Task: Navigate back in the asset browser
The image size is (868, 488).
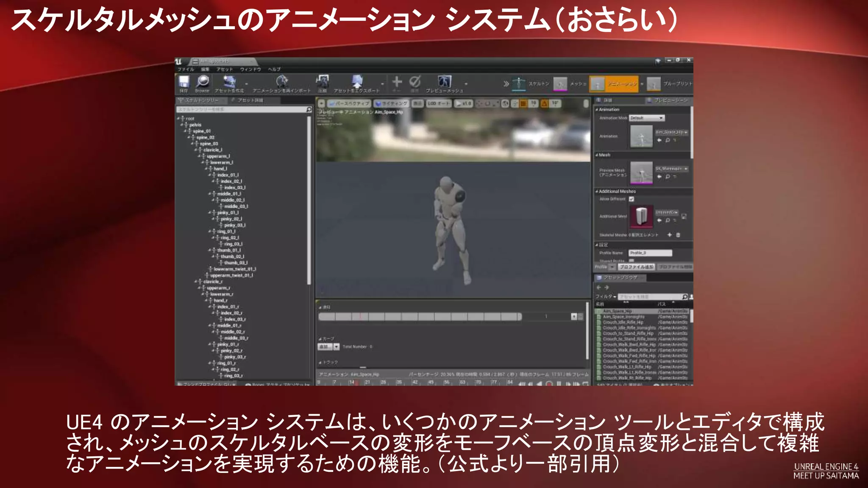Action: (x=599, y=287)
